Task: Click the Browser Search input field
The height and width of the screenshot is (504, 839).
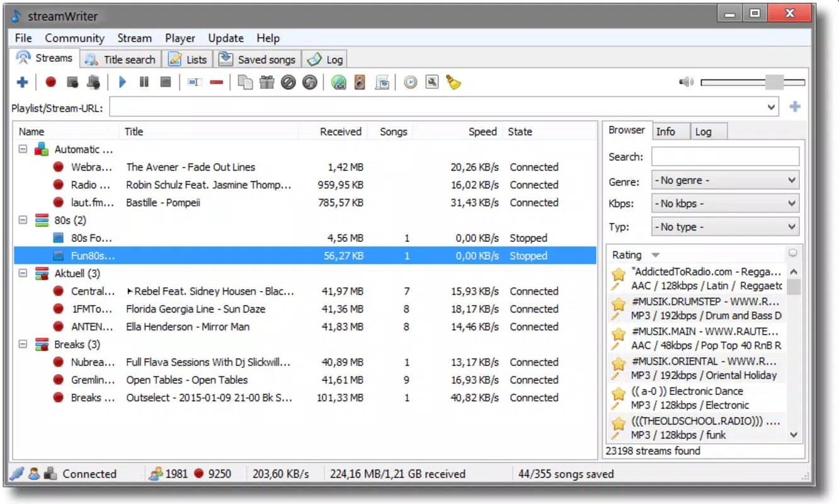Action: 725,156
